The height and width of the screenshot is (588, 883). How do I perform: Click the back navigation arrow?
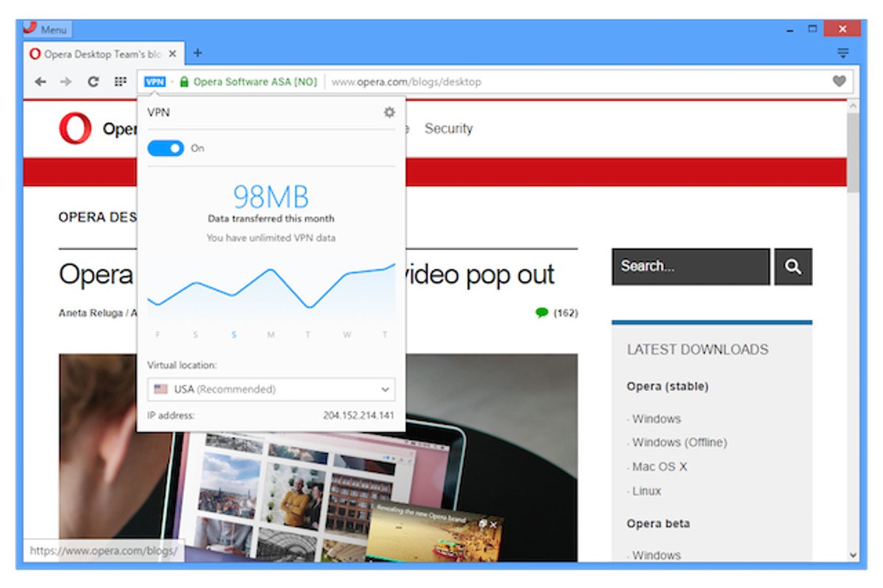[40, 82]
